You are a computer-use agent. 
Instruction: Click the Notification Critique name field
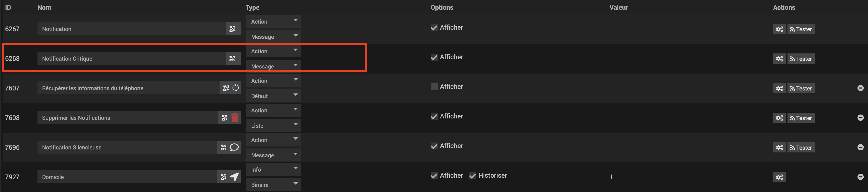coord(131,59)
